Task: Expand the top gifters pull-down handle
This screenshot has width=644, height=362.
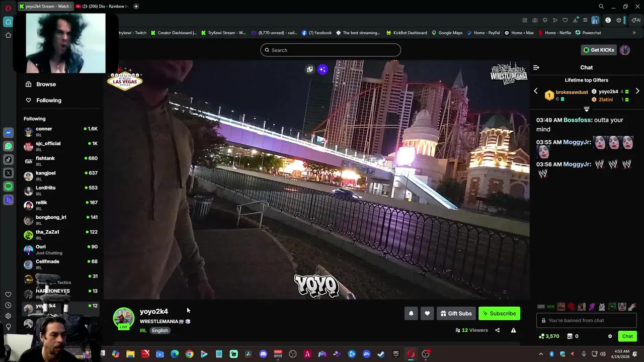Action: tap(587, 109)
